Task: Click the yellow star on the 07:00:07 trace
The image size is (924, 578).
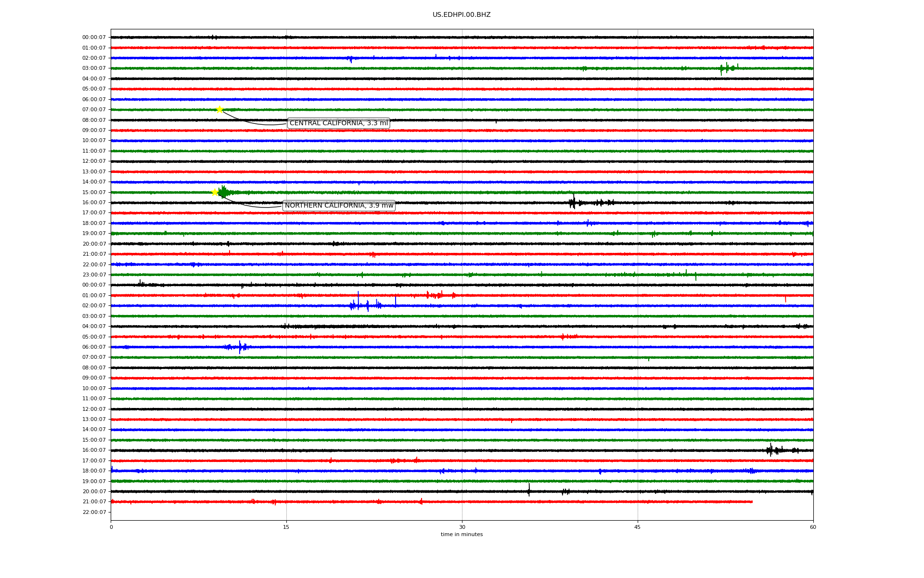Action: click(x=219, y=109)
